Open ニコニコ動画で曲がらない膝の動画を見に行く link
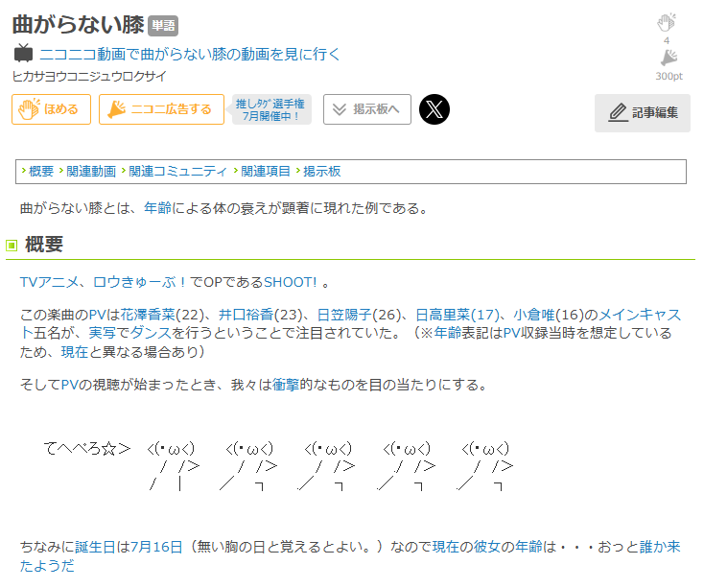The image size is (704, 588). pos(190,54)
